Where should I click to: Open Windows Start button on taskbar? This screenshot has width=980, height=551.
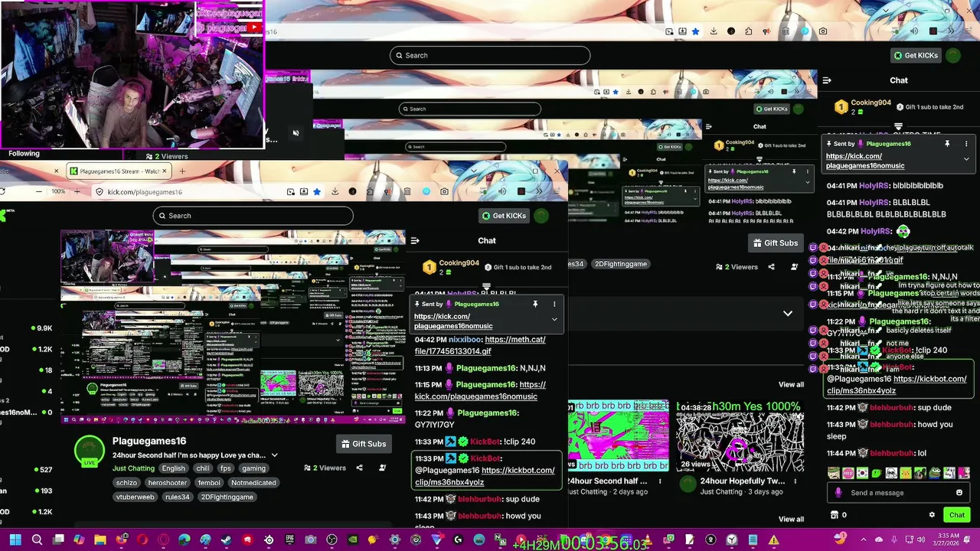(x=15, y=540)
